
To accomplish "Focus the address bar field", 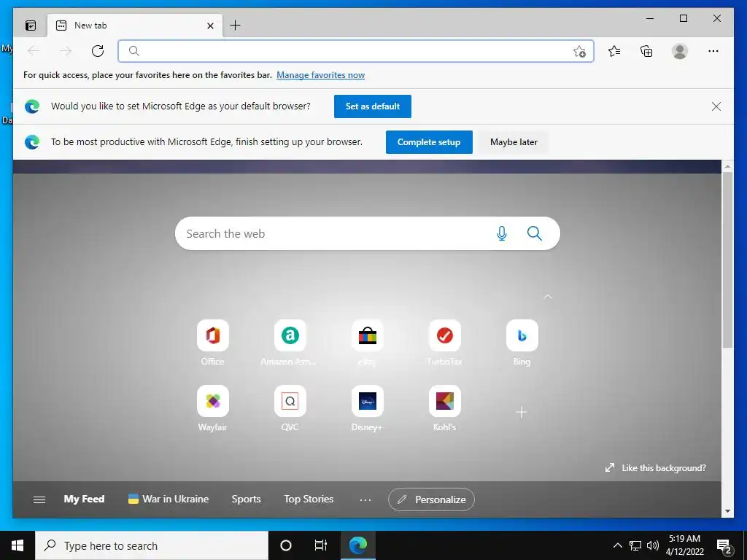I will point(355,51).
